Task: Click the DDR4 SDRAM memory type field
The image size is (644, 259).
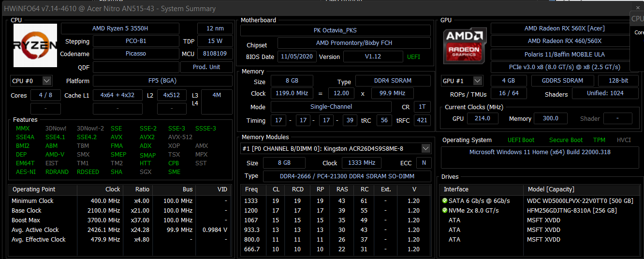Action: [393, 81]
